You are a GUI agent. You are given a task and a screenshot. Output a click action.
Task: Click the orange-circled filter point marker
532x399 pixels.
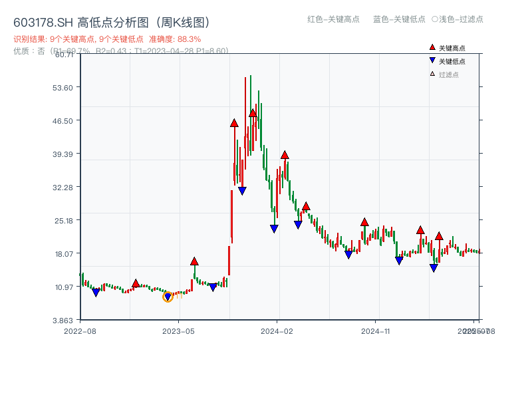(168, 297)
